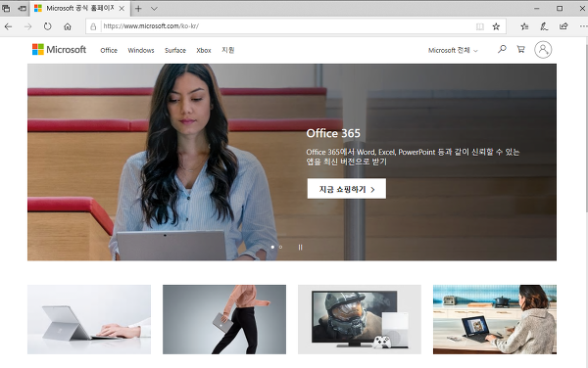588x368 pixels.
Task: Select the Microsoft 공식 홈페이지 tab
Action: tap(80, 8)
